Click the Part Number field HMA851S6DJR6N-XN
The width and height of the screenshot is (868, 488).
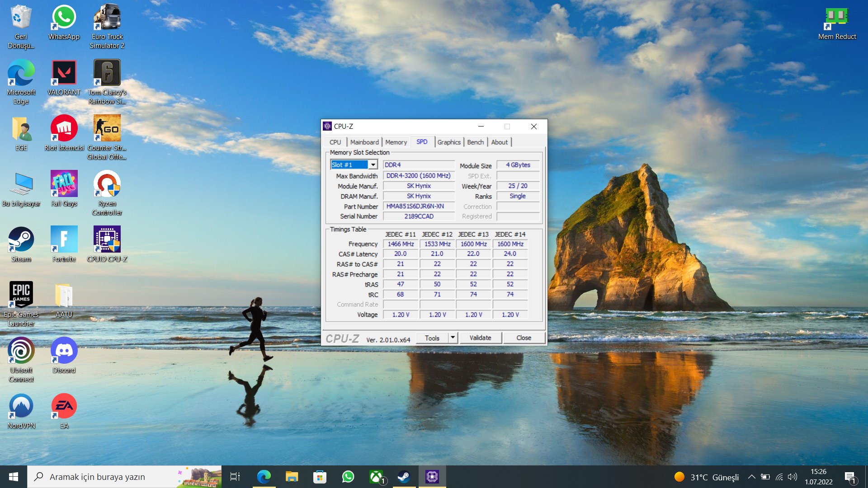tap(419, 206)
